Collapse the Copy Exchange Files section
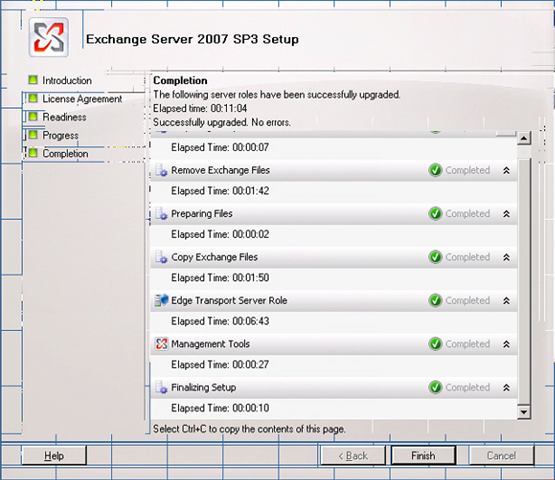555x480 pixels. [x=507, y=257]
